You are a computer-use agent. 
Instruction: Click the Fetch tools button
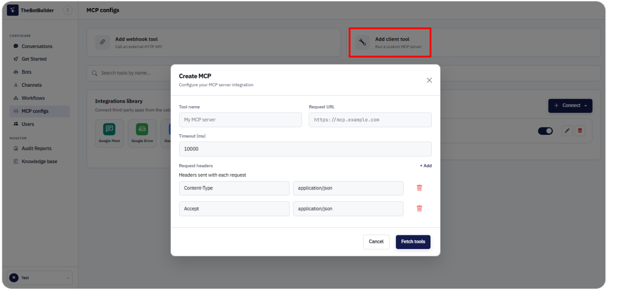click(413, 242)
